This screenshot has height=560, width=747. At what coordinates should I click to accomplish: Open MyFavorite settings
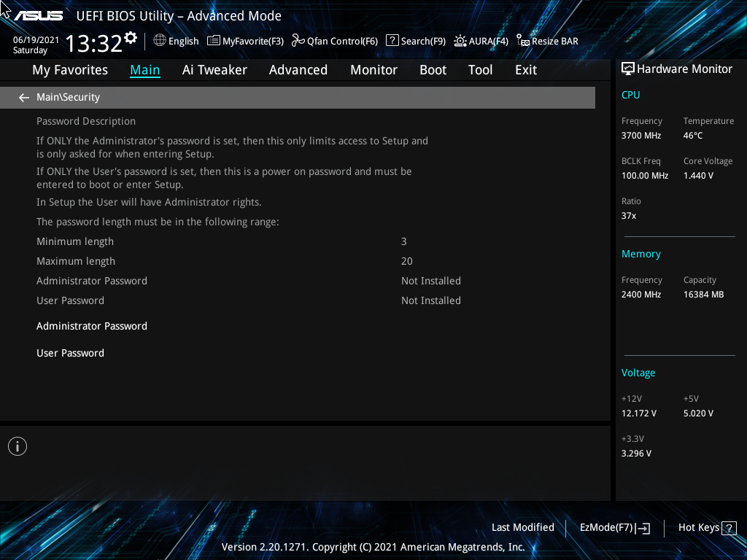245,41
